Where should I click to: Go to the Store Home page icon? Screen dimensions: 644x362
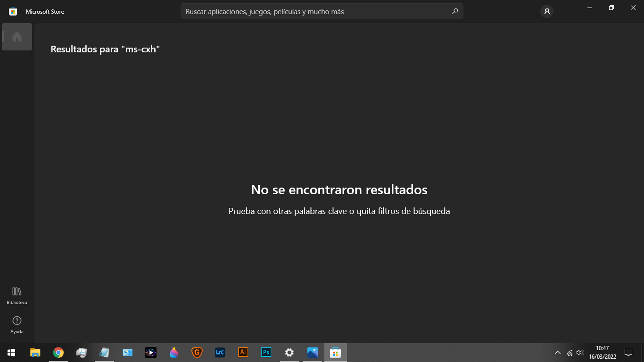tap(17, 37)
